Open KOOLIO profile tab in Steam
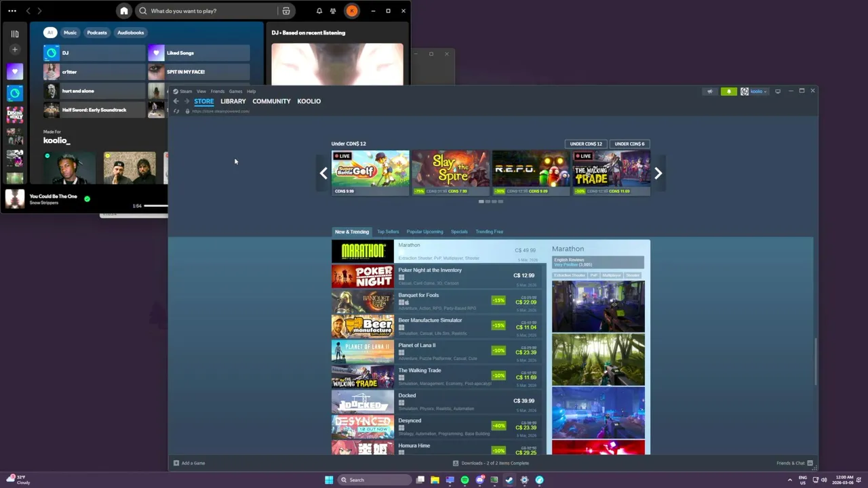The width and height of the screenshot is (868, 488). (309, 101)
